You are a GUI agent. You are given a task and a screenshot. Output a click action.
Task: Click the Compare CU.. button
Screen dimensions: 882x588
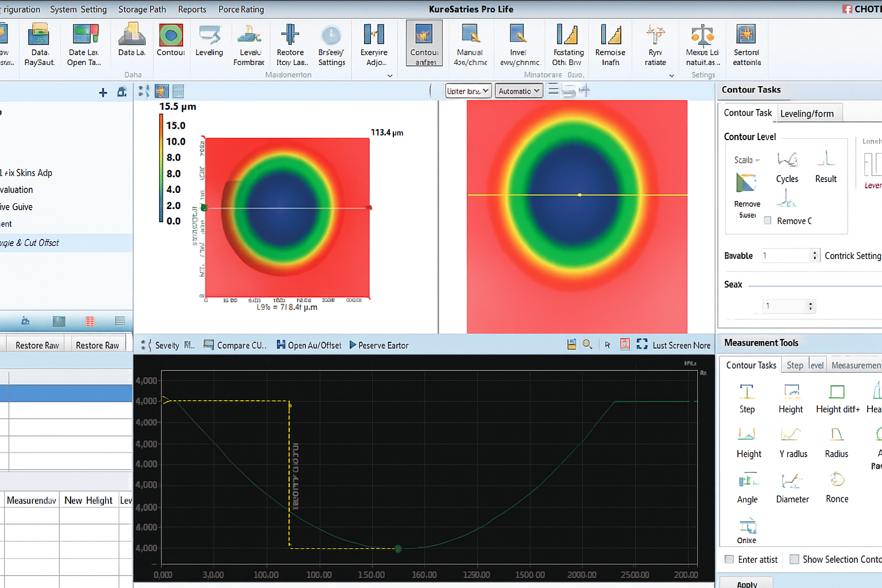pos(235,345)
